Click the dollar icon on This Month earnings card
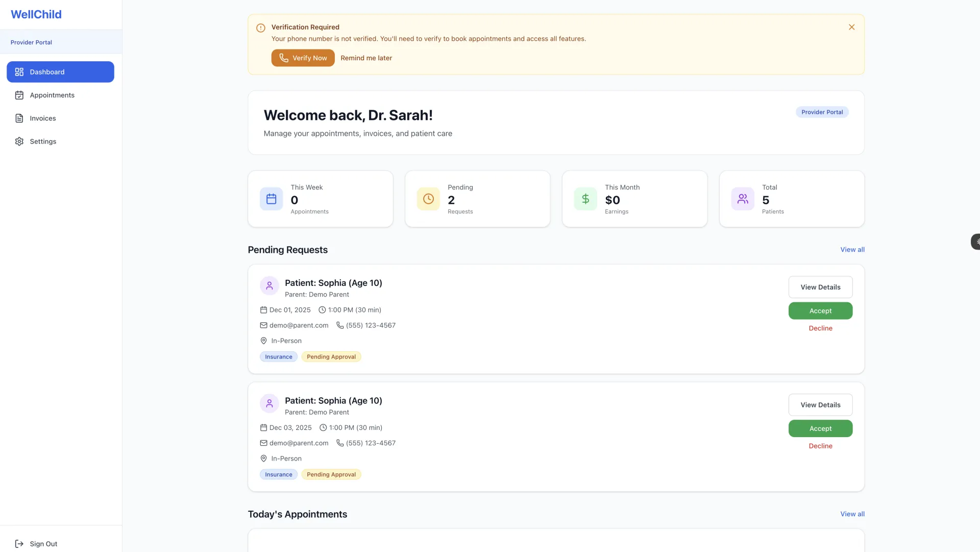 click(x=585, y=199)
